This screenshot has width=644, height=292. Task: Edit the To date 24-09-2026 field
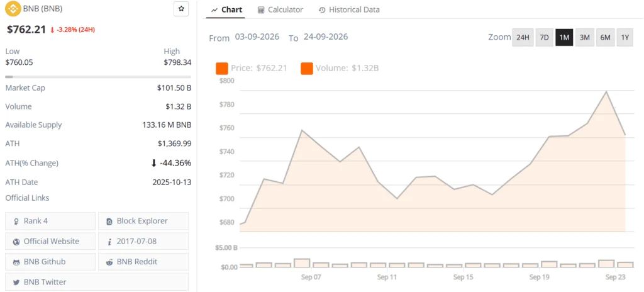point(326,36)
